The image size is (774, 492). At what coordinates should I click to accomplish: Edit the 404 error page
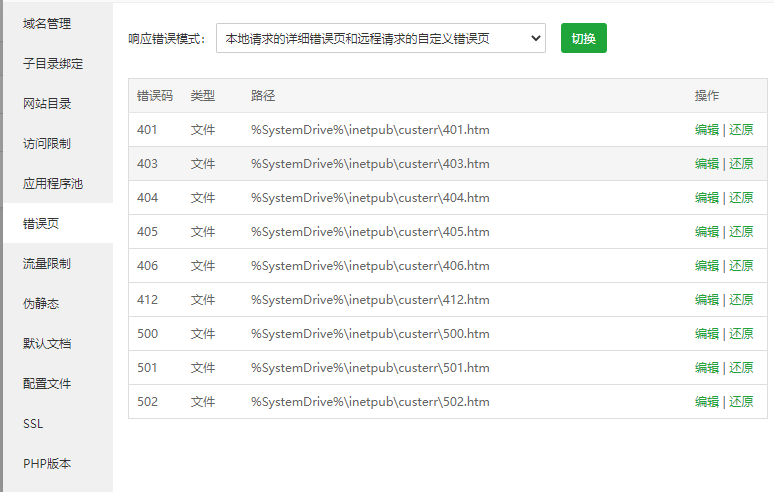pos(707,198)
